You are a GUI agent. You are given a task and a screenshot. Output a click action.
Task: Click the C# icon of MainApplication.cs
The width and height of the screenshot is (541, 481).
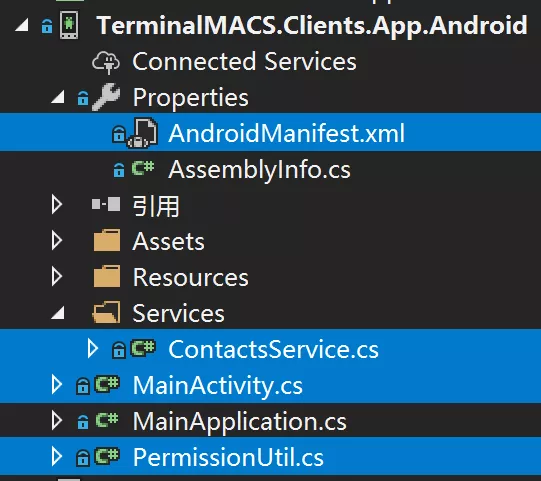click(x=107, y=420)
